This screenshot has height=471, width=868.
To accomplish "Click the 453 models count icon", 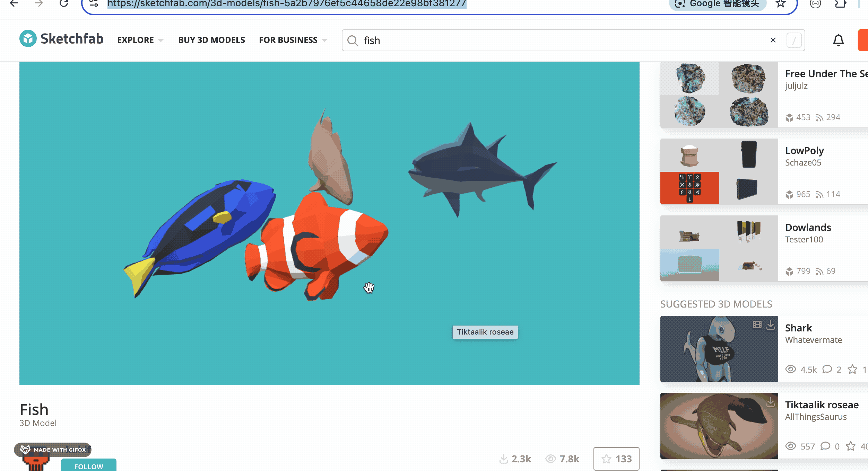I will [x=789, y=118].
